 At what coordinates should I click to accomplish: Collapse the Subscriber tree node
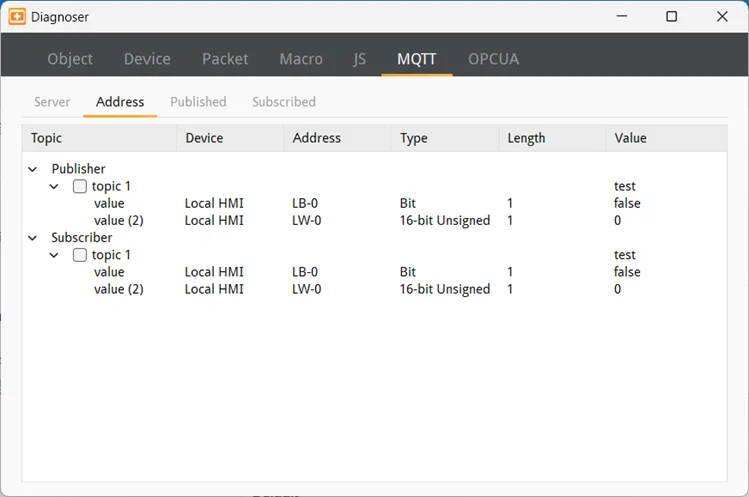[32, 238]
